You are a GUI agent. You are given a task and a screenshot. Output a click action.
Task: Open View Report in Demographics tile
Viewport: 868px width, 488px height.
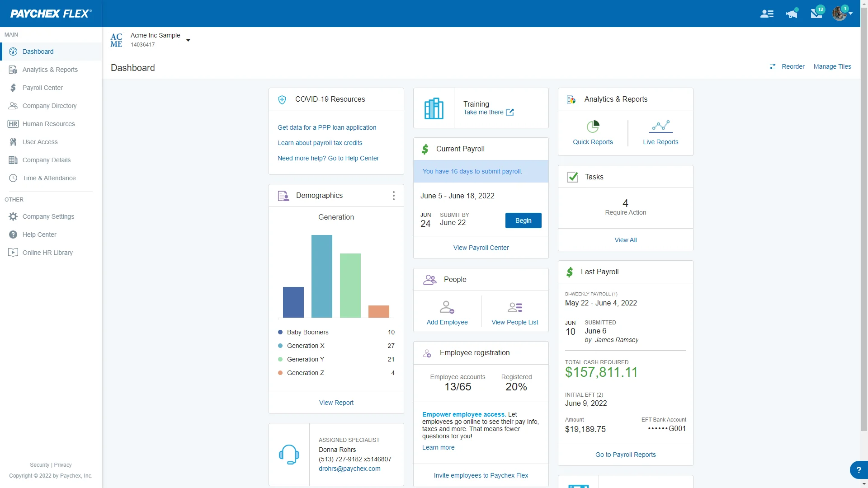point(336,403)
